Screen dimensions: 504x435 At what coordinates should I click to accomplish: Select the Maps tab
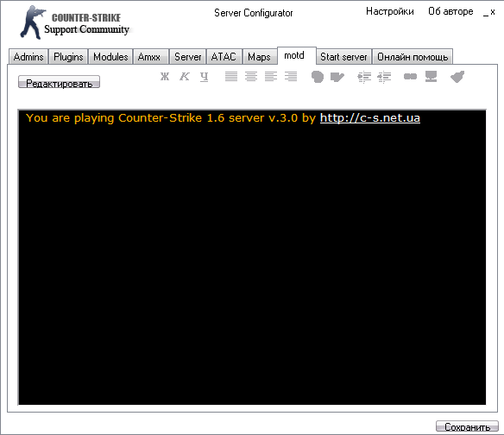tap(259, 57)
